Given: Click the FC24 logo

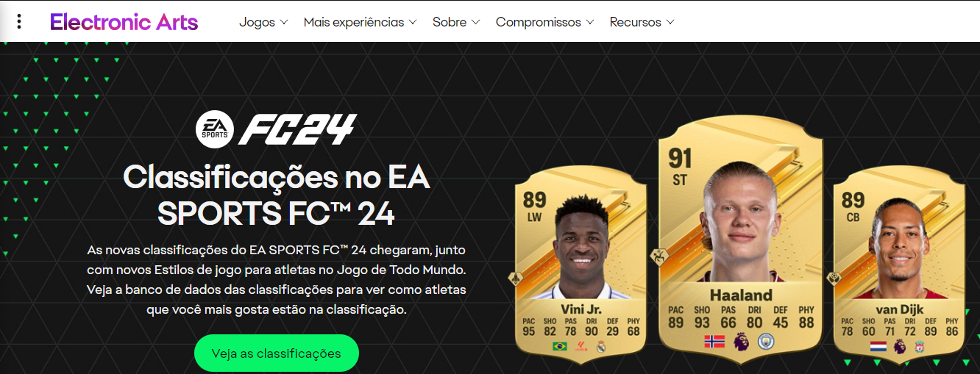Looking at the screenshot, I should tap(297, 129).
